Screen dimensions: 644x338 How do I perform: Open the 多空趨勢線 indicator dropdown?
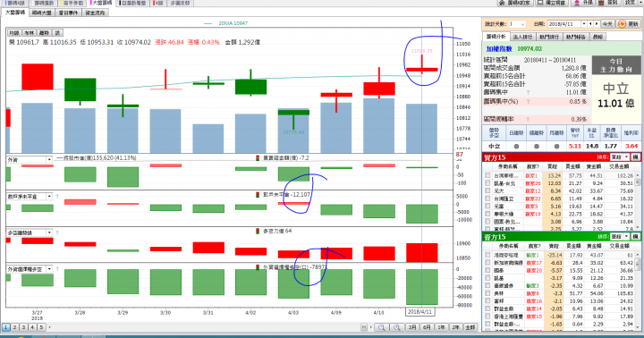49,232
